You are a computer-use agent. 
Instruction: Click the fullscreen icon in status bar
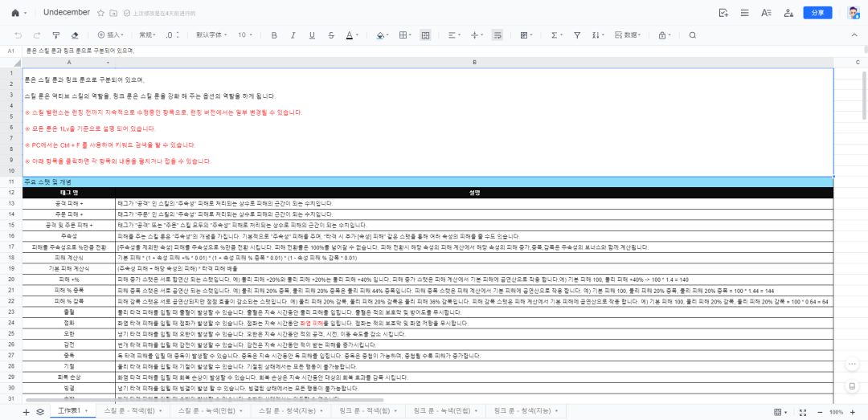pos(803,412)
